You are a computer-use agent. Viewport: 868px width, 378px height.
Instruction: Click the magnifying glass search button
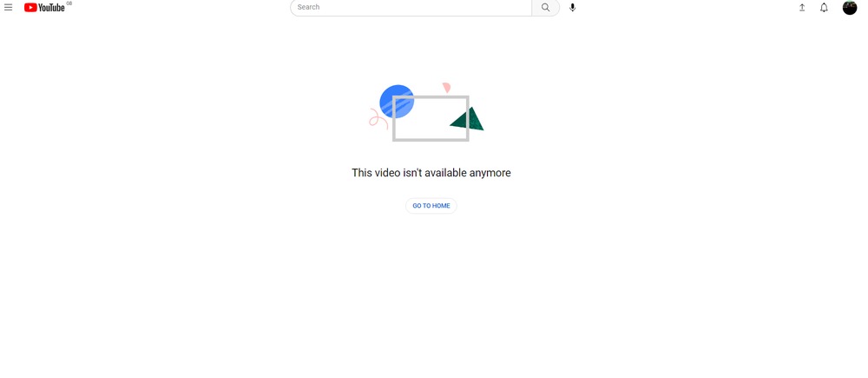pos(545,7)
